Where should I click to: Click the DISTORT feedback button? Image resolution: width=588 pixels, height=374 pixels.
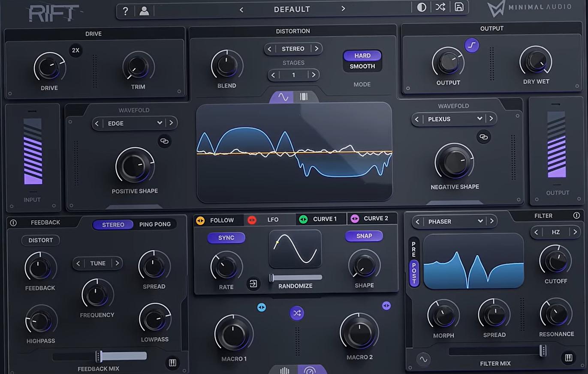[41, 240]
